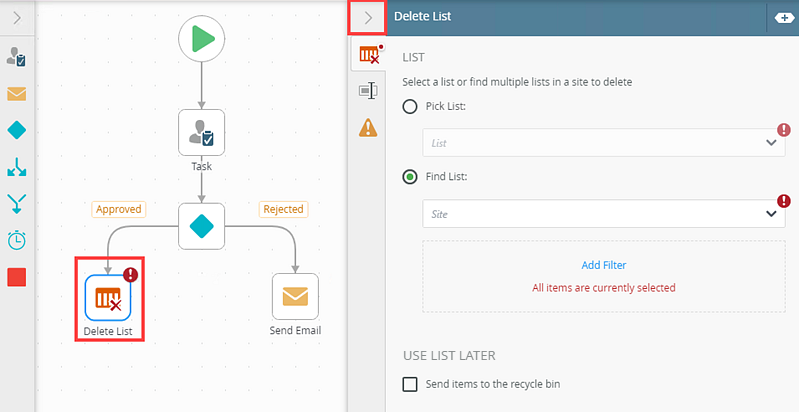Expand the left toolbox panel

(16, 17)
